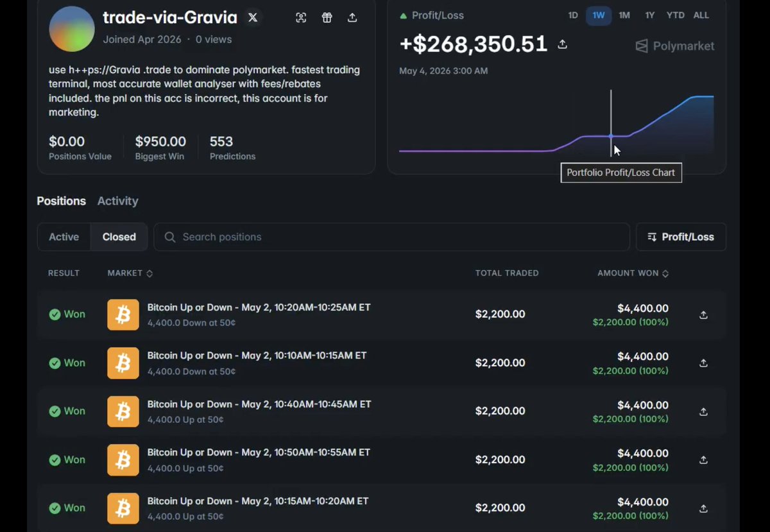This screenshot has width=770, height=532.
Task: Click "May 4, 2026 3:00 AM" chart timestamp
Action: (x=443, y=71)
